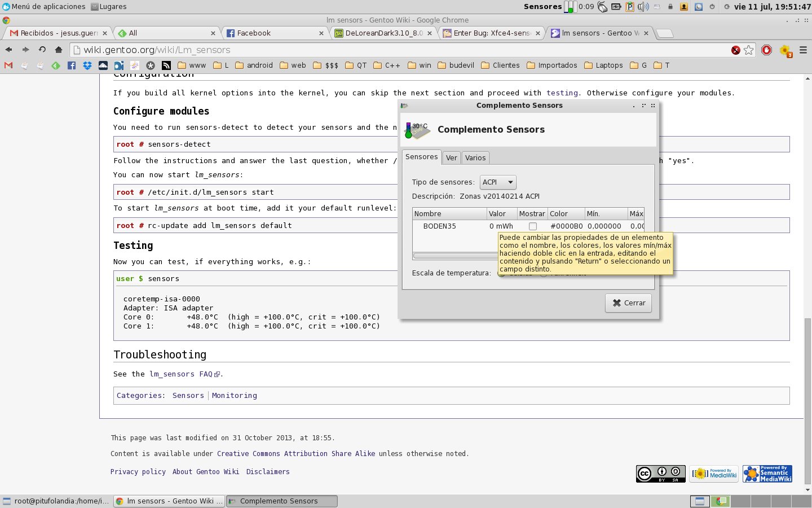Open the android bookmarks folder
This screenshot has height=508, width=812.
[254, 65]
